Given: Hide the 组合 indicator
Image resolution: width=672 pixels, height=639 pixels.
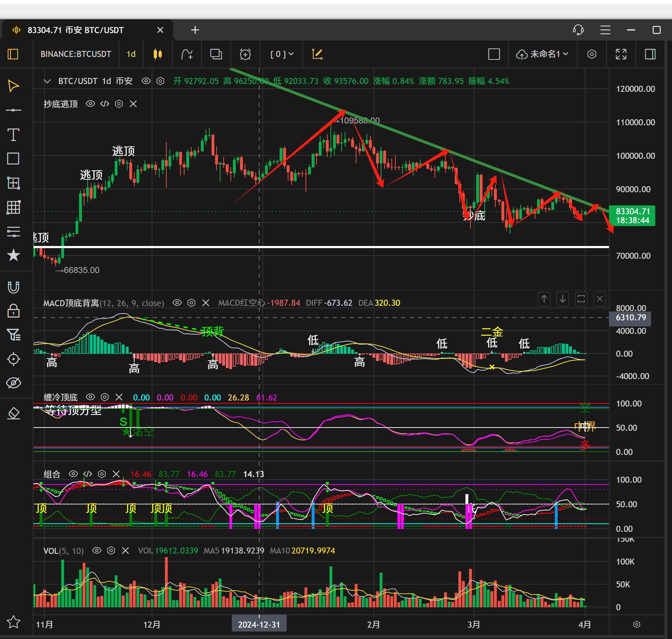Looking at the screenshot, I should 73,474.
